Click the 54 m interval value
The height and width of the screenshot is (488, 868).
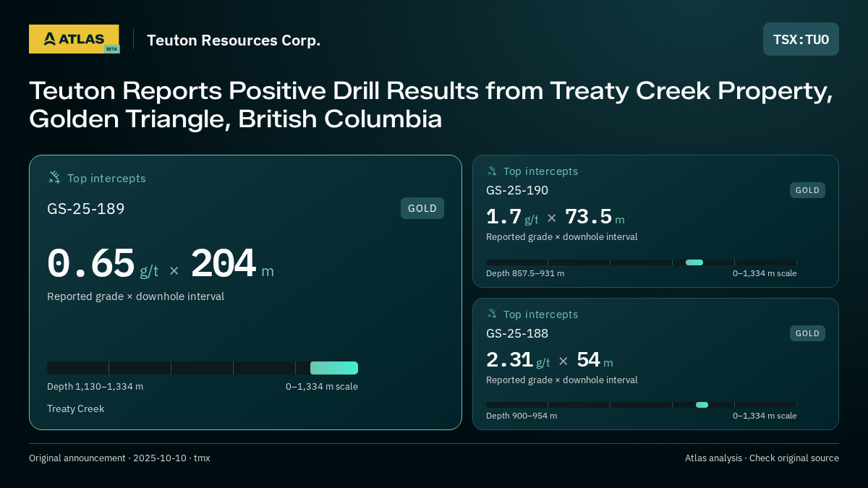[x=595, y=360]
